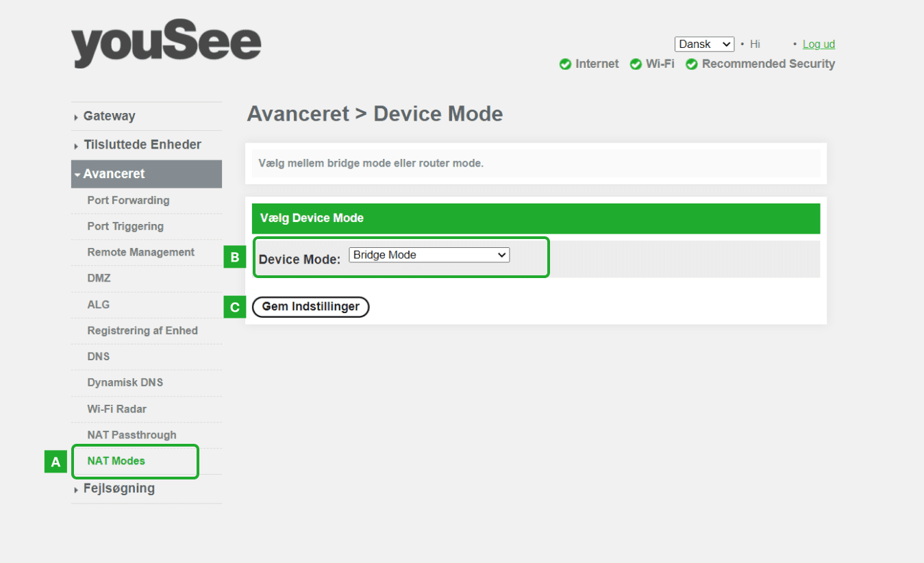Image resolution: width=924 pixels, height=563 pixels.
Task: Open the Device Mode dropdown
Action: 429,255
